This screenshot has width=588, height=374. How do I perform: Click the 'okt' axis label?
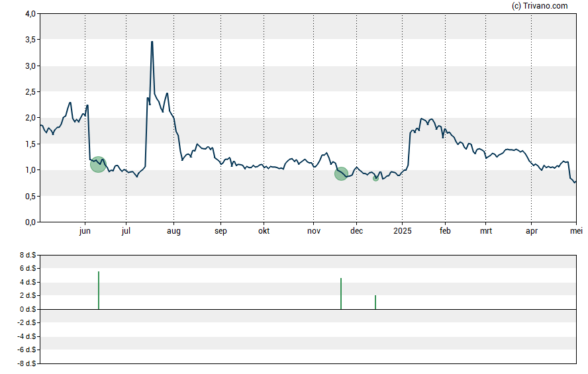pyautogui.click(x=264, y=231)
